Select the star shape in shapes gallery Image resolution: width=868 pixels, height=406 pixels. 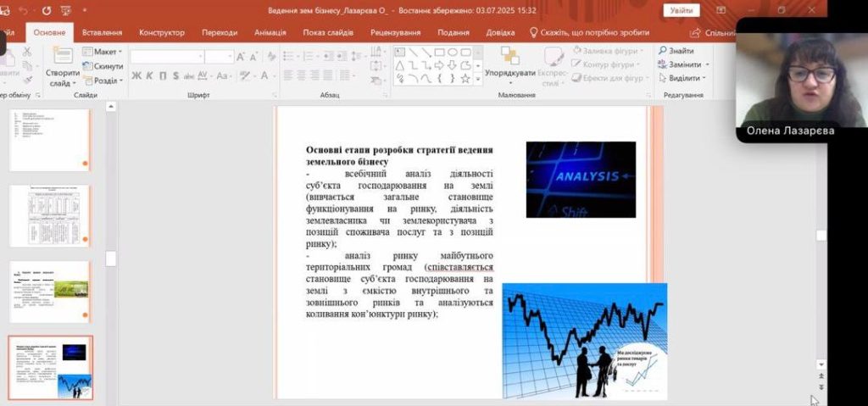(x=465, y=79)
